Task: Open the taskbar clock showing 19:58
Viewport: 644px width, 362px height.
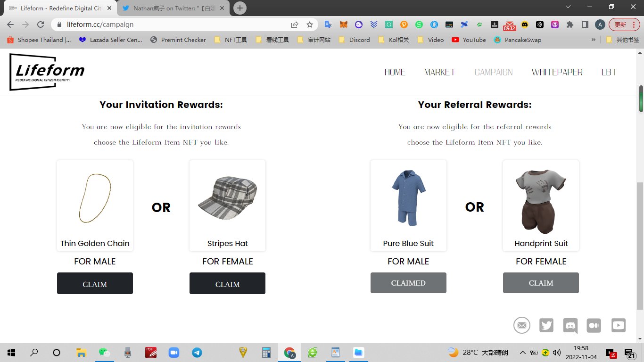Action: (582, 352)
